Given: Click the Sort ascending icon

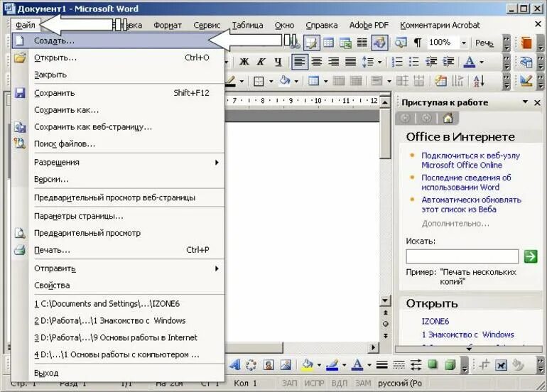Looking at the screenshot, I should [x=479, y=81].
